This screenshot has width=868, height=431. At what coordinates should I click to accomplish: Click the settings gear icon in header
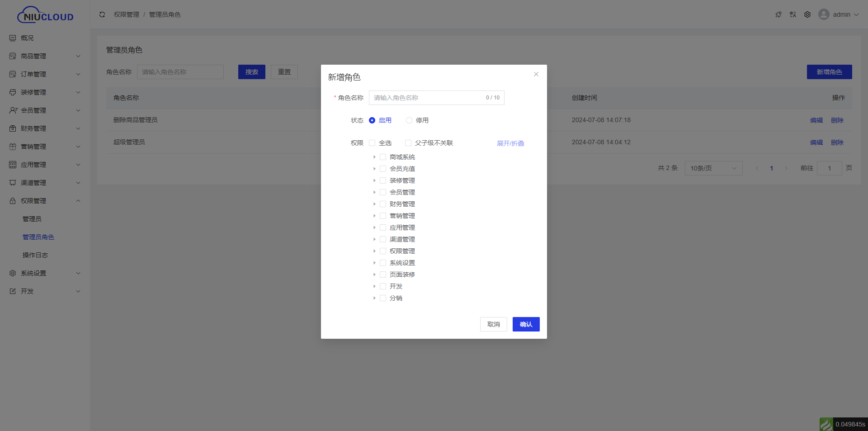point(807,14)
